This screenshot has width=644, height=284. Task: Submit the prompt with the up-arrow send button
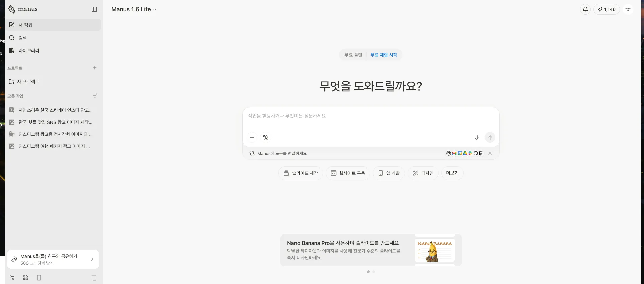click(x=490, y=137)
